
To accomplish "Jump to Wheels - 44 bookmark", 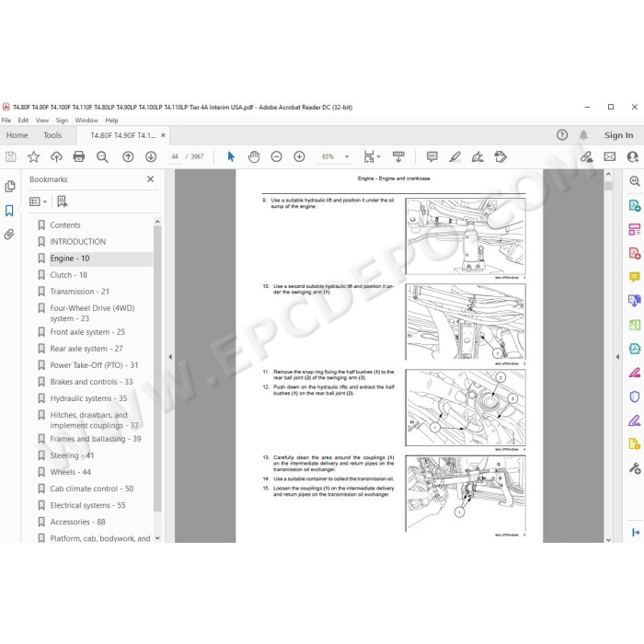I will point(70,472).
